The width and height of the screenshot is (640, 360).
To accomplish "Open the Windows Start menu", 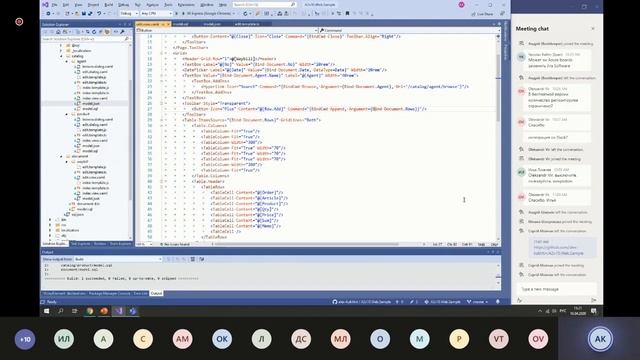I will [x=47, y=311].
